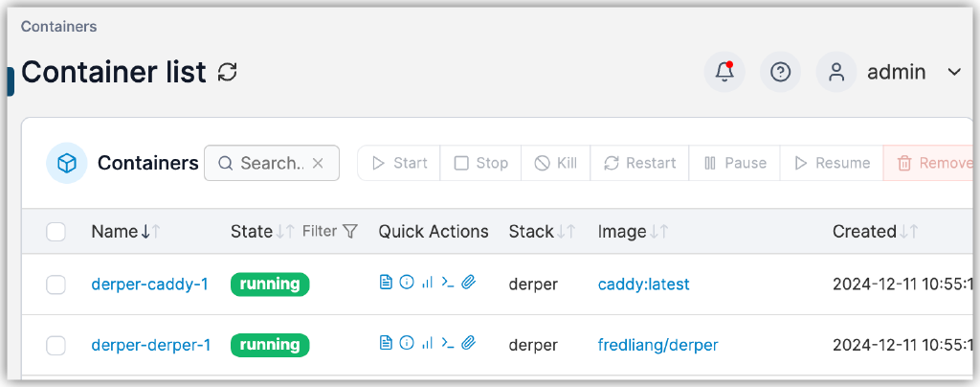Screen dimensions: 980x387
Task: Open the State column Filter dropdown
Action: (x=330, y=231)
